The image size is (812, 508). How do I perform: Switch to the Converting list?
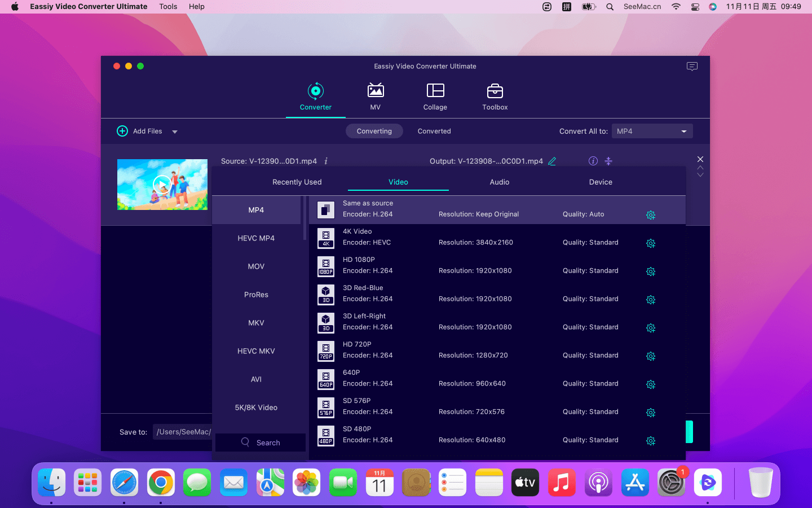point(374,131)
